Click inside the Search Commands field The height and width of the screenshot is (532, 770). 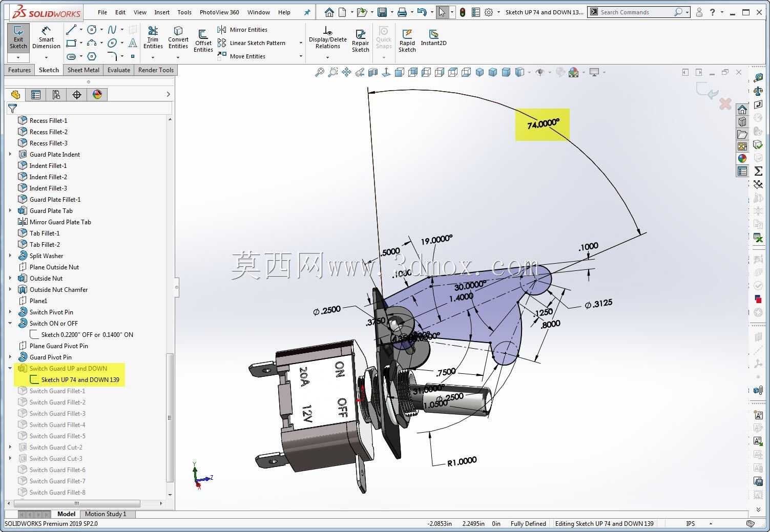(x=635, y=12)
